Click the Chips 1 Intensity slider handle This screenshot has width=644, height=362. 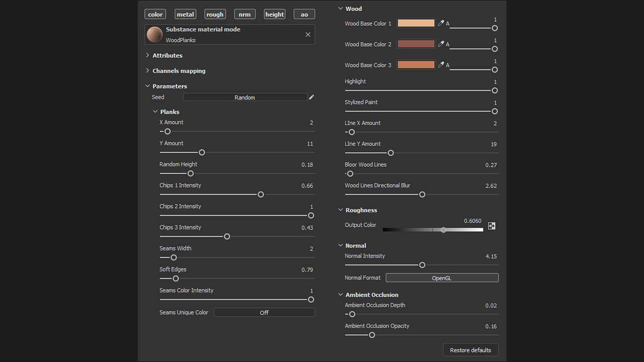tap(261, 195)
